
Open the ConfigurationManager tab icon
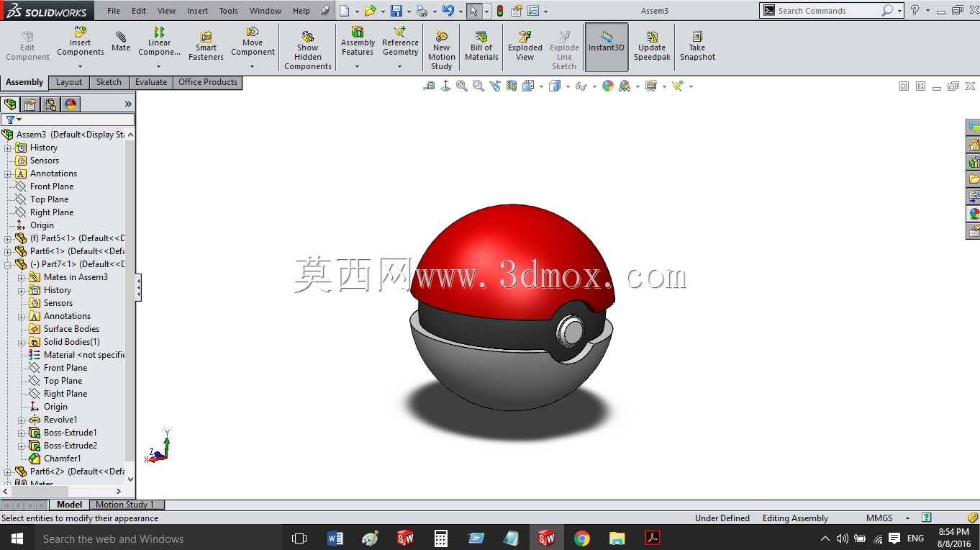(50, 104)
